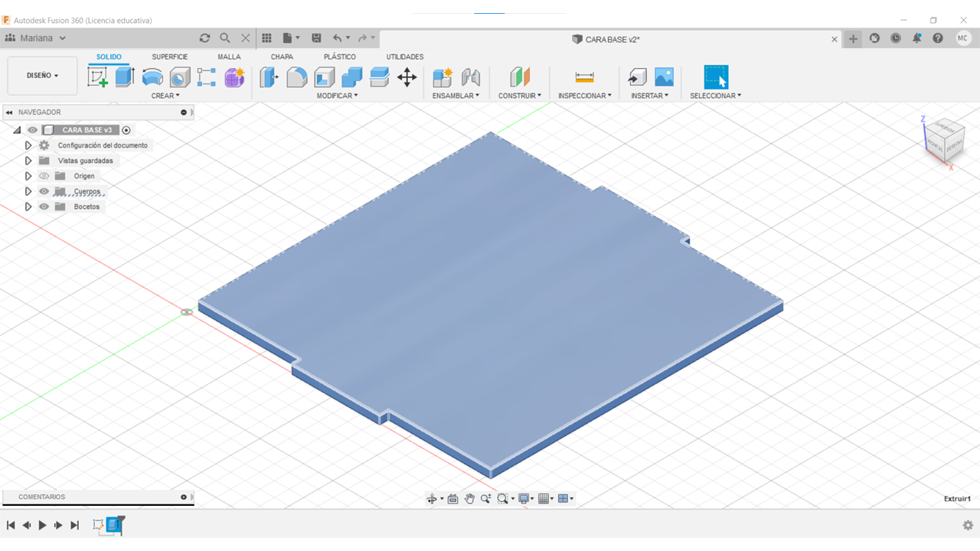Expand the Bocetos folder
980x551 pixels.
[x=28, y=207]
